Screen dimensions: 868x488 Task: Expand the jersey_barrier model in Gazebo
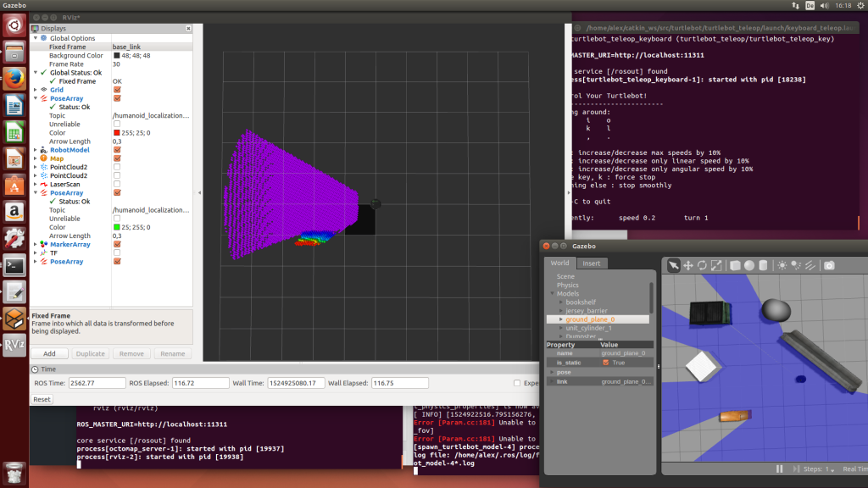point(561,311)
